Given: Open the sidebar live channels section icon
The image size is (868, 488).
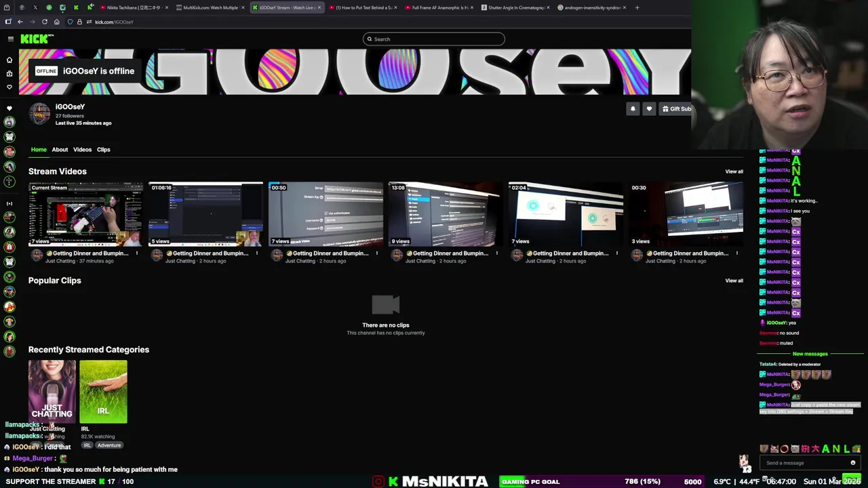Looking at the screenshot, I should tap(9, 108).
